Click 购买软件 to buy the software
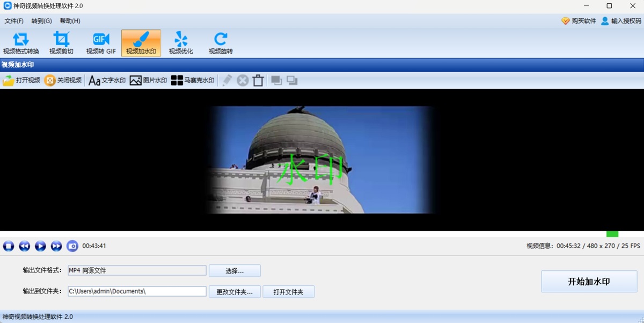Viewport: 644px width, 323px height. 579,21
